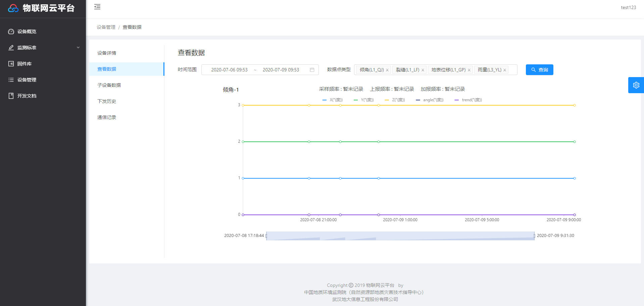
Task: Toggle Y(°(度)) legend series
Action: coord(364,100)
